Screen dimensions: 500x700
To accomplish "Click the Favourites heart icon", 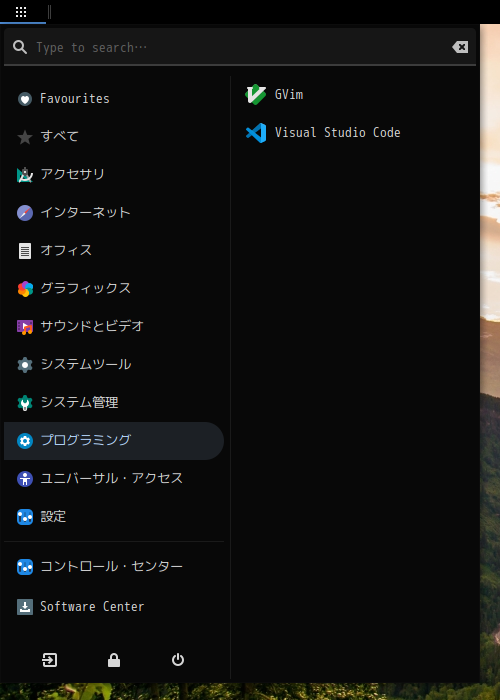I will [25, 99].
